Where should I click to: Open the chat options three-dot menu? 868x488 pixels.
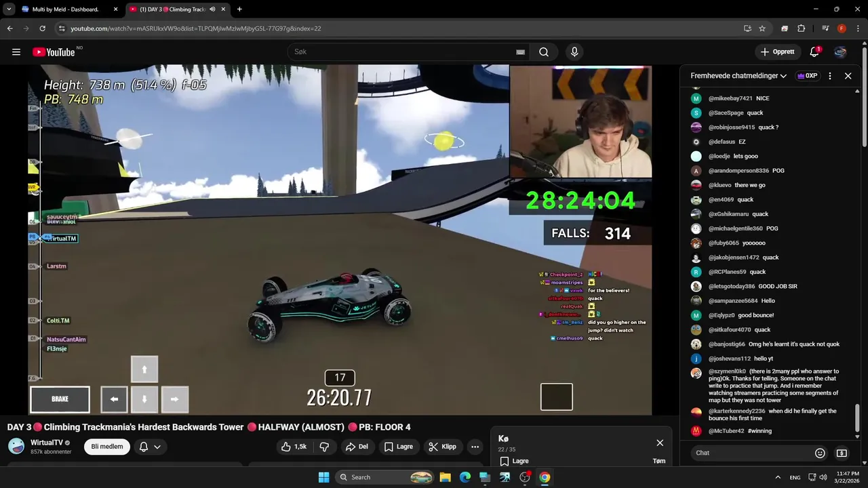pos(830,76)
